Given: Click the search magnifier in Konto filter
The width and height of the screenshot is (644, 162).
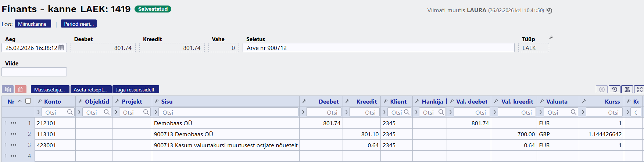Looking at the screenshot, I should click(x=70, y=112).
